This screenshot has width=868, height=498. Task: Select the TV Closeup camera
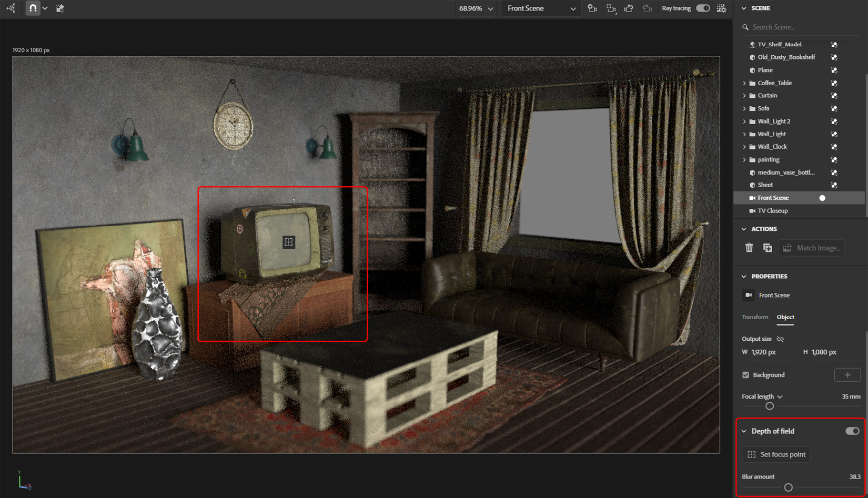click(773, 211)
